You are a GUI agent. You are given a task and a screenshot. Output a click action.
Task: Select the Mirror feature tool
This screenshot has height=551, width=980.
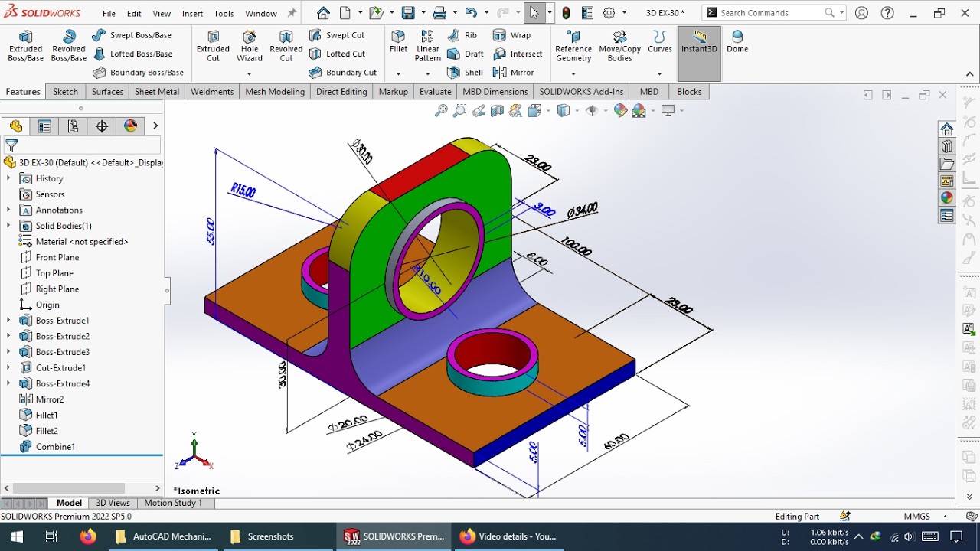514,73
